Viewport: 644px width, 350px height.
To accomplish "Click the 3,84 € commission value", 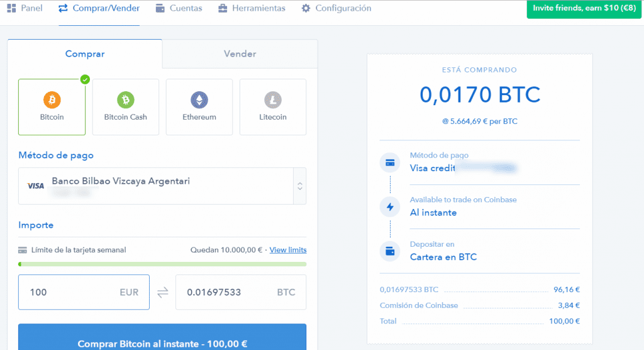I will (x=569, y=305).
